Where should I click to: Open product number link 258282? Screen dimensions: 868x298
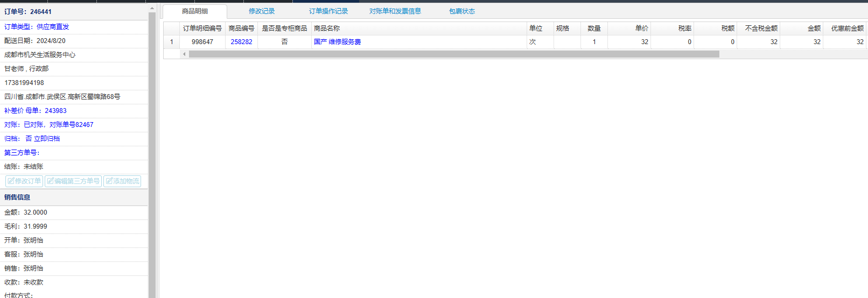click(241, 42)
